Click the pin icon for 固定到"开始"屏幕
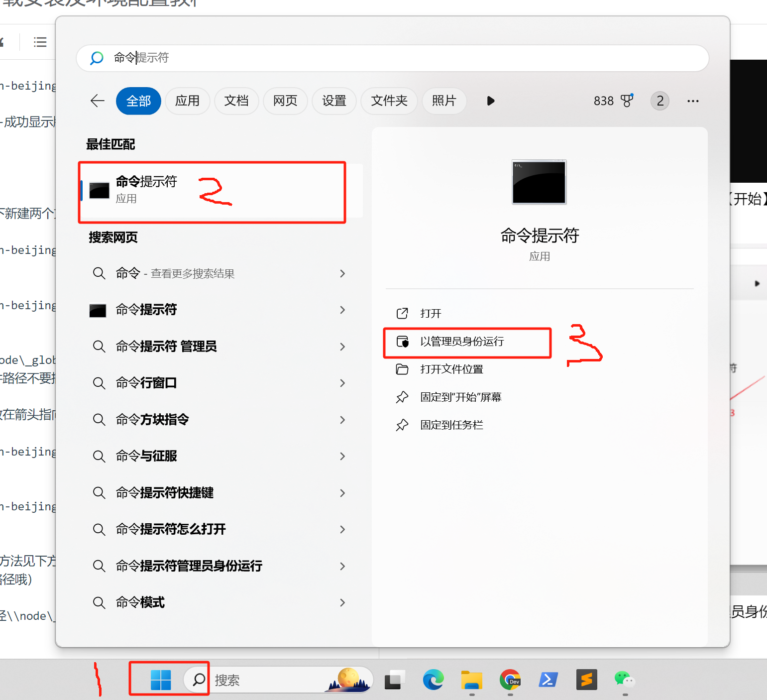The height and width of the screenshot is (700, 767). pyautogui.click(x=402, y=397)
